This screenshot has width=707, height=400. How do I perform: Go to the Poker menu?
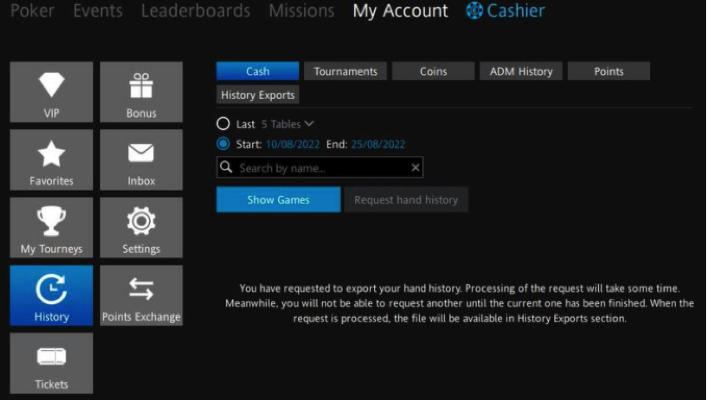[32, 11]
